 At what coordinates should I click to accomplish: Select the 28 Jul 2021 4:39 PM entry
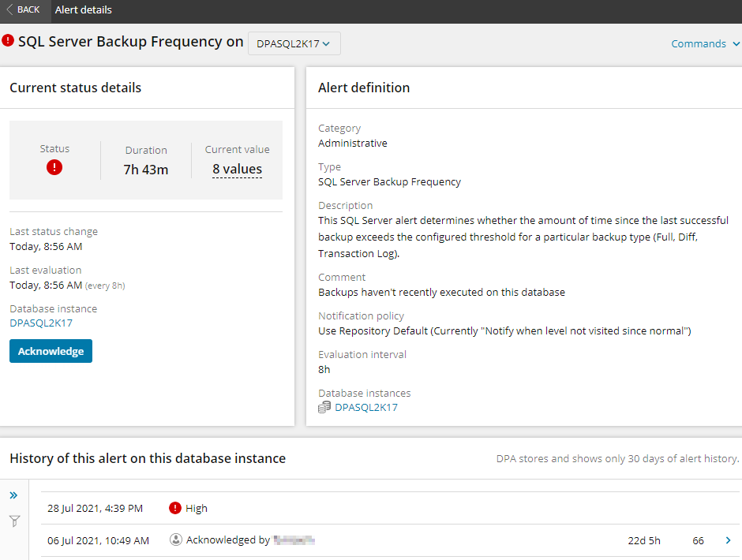tap(95, 509)
